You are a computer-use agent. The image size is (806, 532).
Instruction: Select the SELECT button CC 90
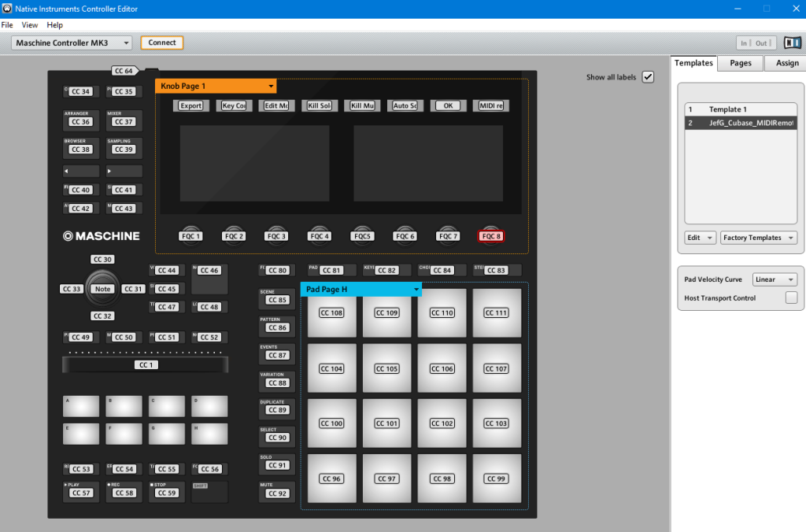[x=277, y=436]
